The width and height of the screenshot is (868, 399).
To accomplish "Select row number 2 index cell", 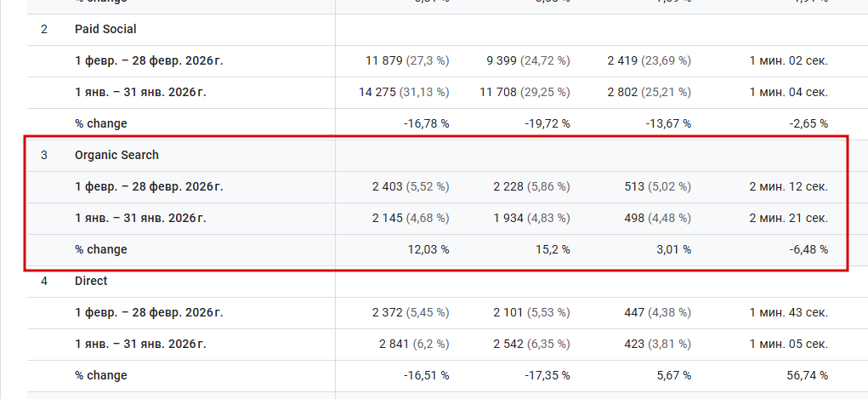I will point(44,29).
